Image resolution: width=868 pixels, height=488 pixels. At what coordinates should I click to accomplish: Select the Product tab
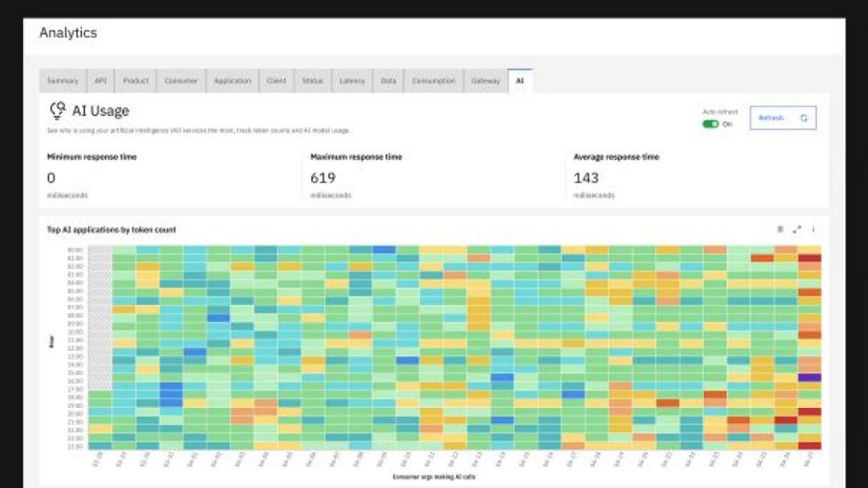pyautogui.click(x=136, y=81)
